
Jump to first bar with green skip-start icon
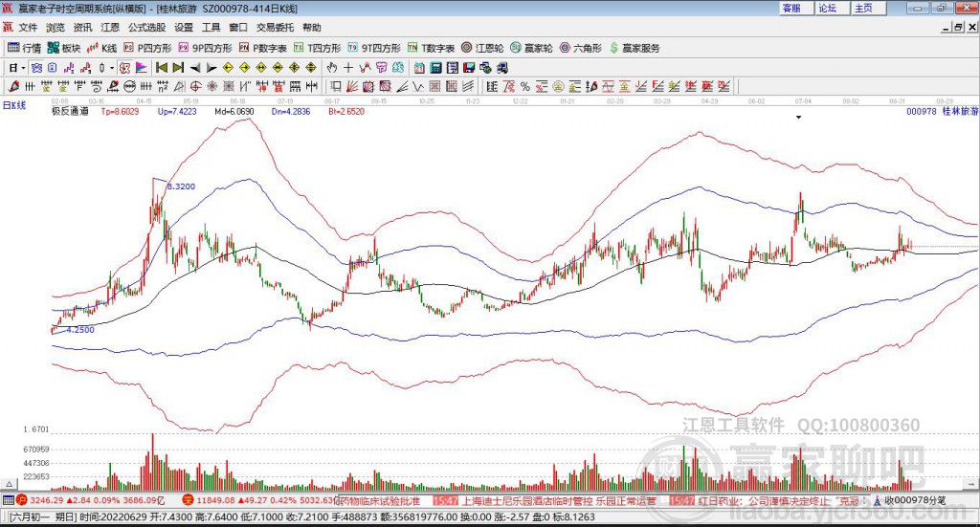tap(161, 68)
